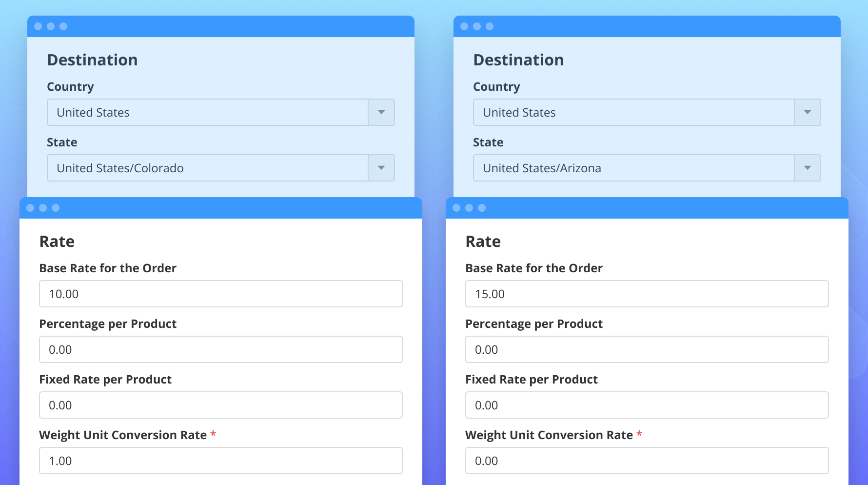Open the Country dropdown above the Colorado state field
The image size is (868, 485).
(x=220, y=112)
